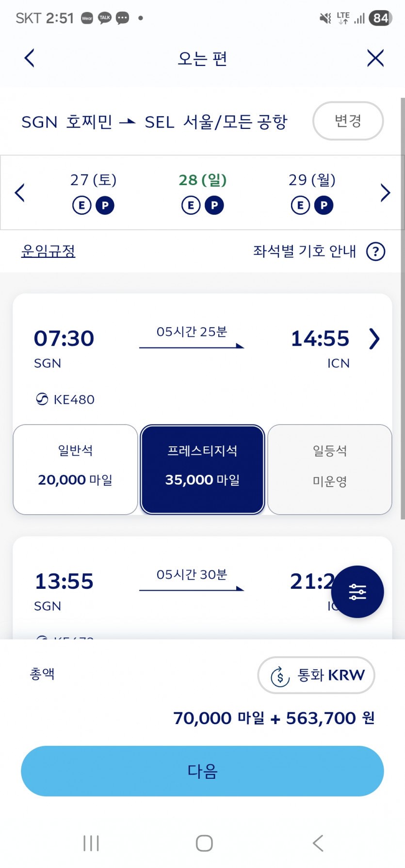
Task: Switch to the 29 (월) date tab
Action: [x=312, y=192]
